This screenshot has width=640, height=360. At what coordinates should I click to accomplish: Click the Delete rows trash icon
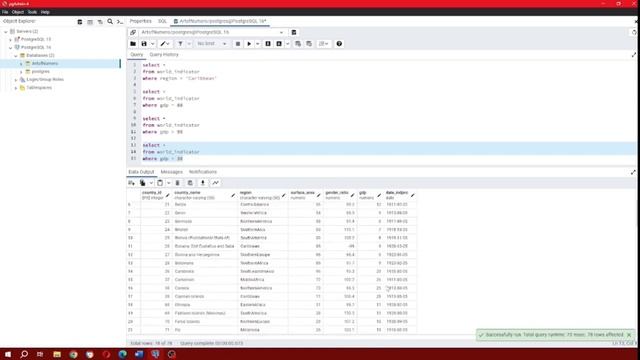pyautogui.click(x=178, y=183)
